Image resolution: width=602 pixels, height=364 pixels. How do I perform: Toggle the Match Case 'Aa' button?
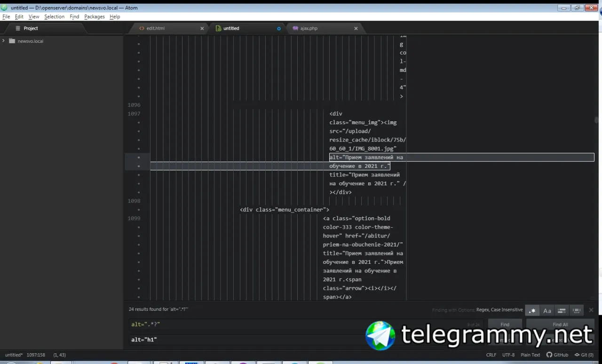click(x=547, y=310)
